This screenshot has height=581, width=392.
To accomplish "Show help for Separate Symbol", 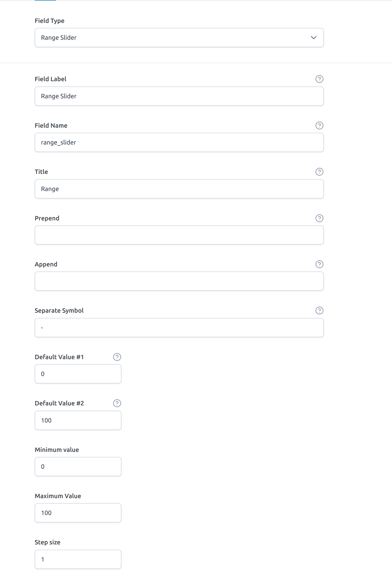I will tap(319, 310).
